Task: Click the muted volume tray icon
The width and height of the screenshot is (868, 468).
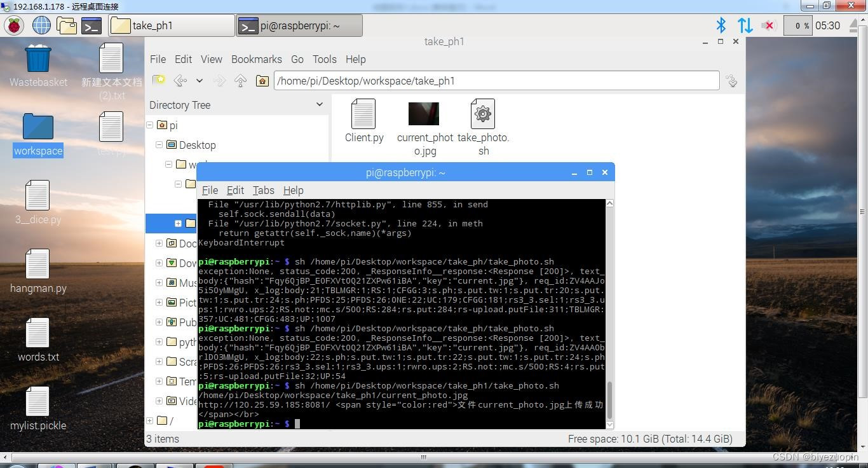Action: (x=769, y=25)
